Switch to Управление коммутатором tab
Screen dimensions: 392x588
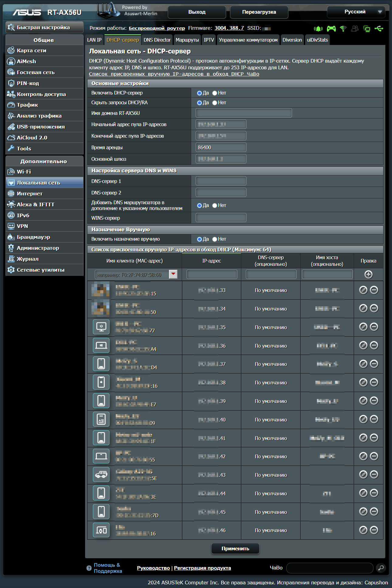pos(248,40)
